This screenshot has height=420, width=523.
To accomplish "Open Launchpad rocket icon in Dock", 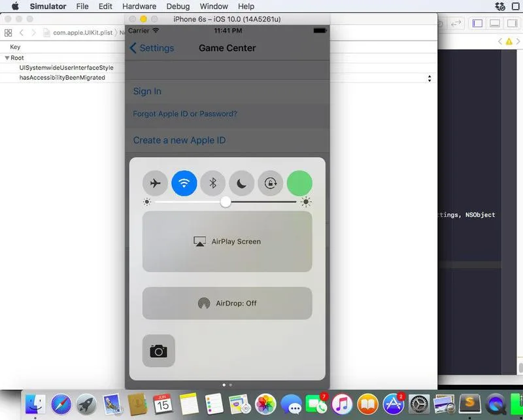I will (86, 404).
